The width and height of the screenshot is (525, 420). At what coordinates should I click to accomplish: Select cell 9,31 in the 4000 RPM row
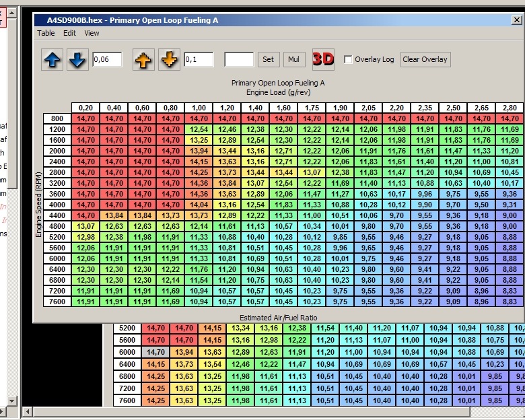510,205
